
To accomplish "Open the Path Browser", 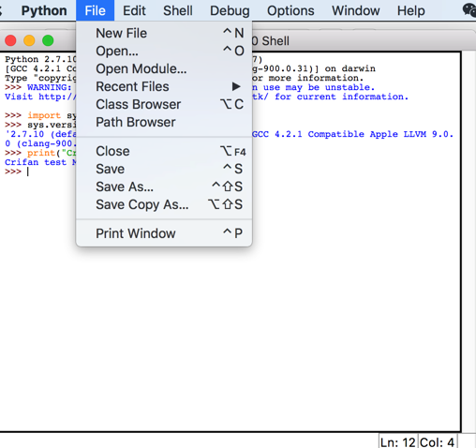I will click(x=164, y=122).
